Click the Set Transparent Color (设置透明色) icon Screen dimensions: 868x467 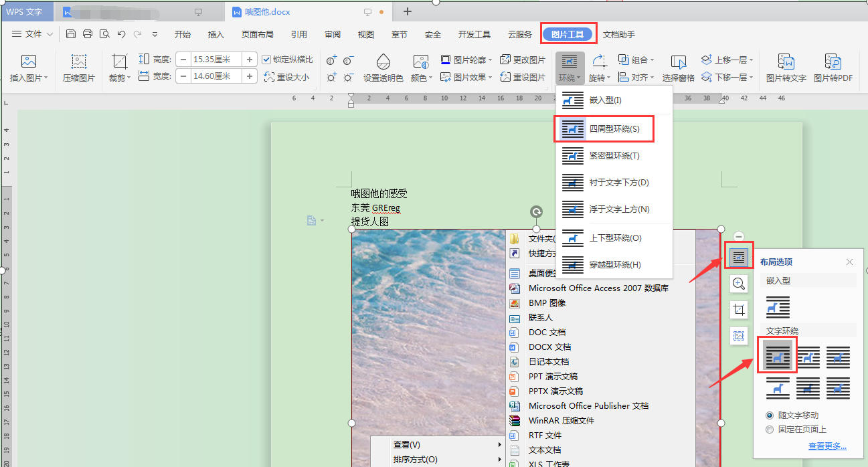pos(383,62)
